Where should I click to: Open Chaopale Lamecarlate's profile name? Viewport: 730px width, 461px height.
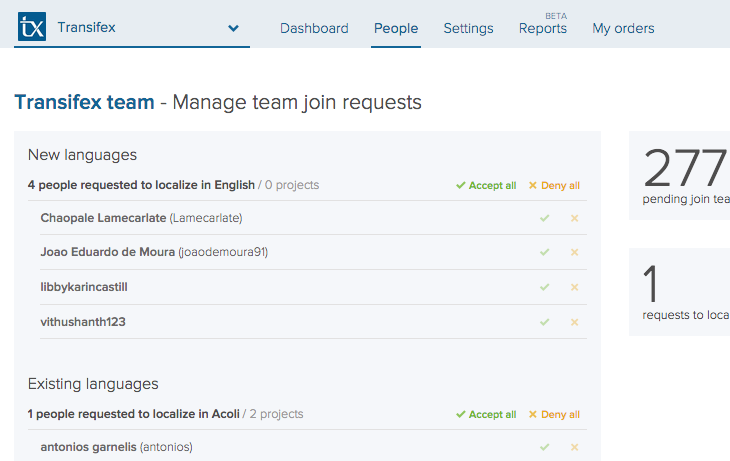103,218
